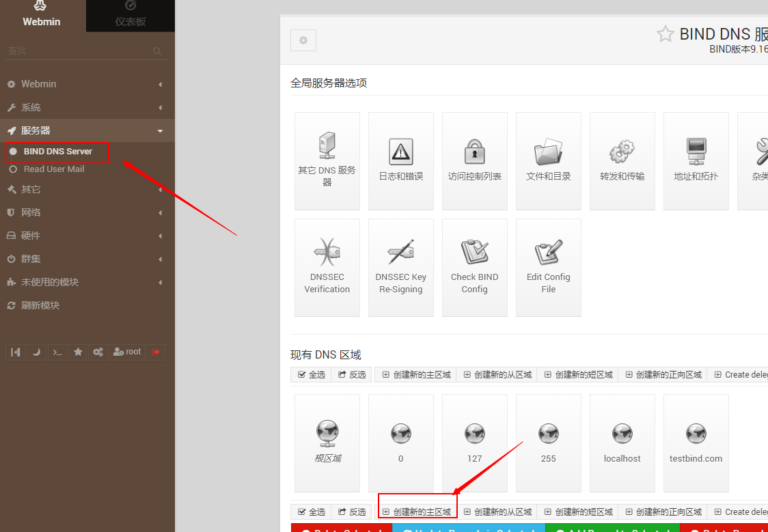768x532 pixels.
Task: Click lower 创建新的从区域 link
Action: point(497,512)
